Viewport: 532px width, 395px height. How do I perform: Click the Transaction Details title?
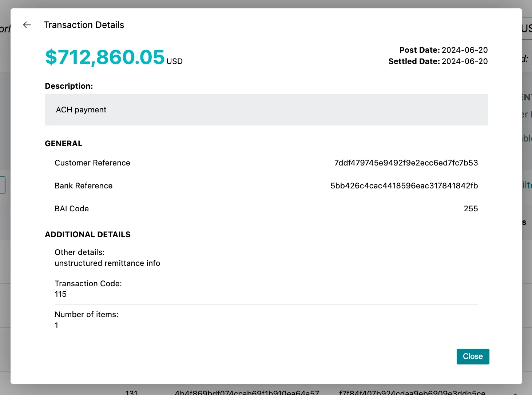[x=84, y=25]
